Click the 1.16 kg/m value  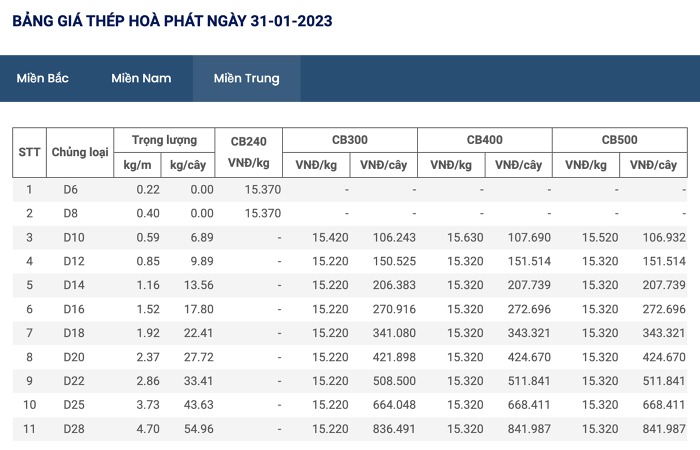[x=148, y=285]
